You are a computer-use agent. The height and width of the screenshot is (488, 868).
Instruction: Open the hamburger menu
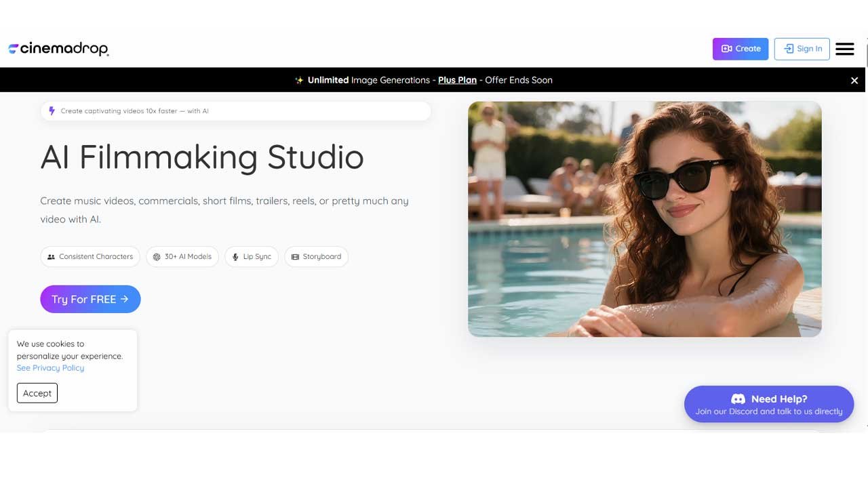tap(844, 49)
